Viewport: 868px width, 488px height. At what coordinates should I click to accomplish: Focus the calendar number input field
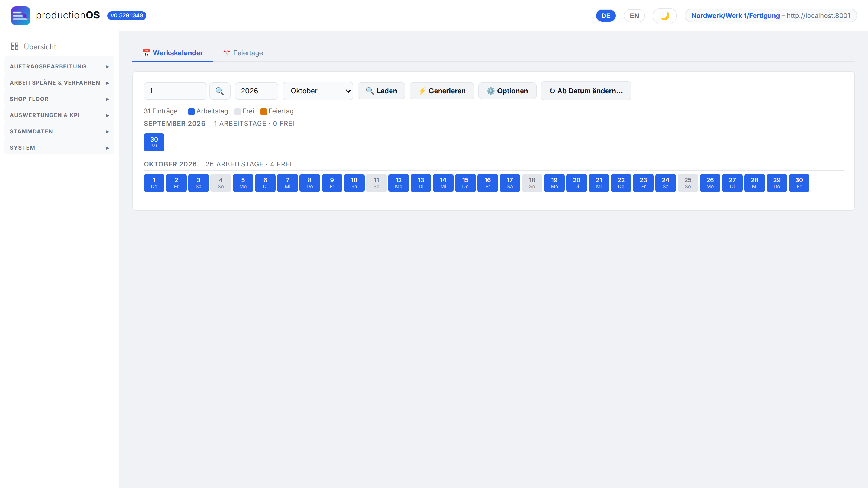175,91
